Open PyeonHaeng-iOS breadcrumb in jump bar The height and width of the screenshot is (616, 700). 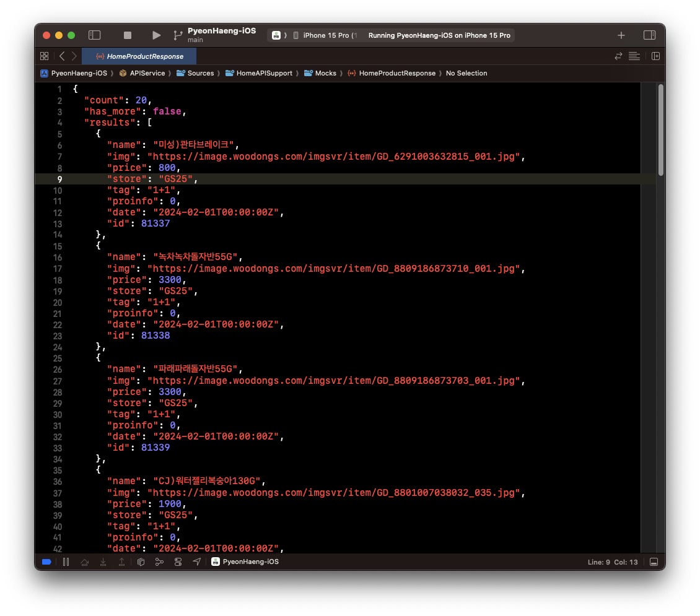(x=74, y=73)
